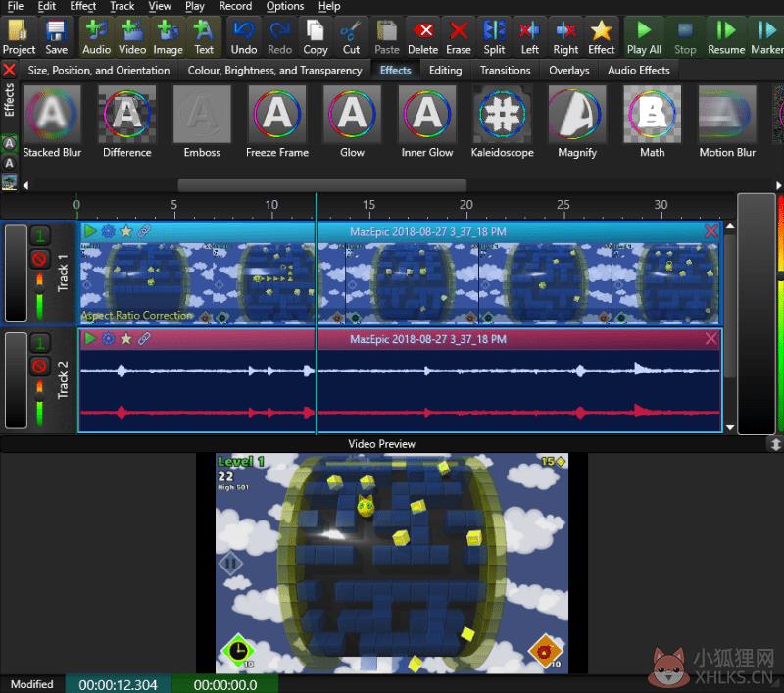
Task: Open the Track menu
Action: (122, 6)
